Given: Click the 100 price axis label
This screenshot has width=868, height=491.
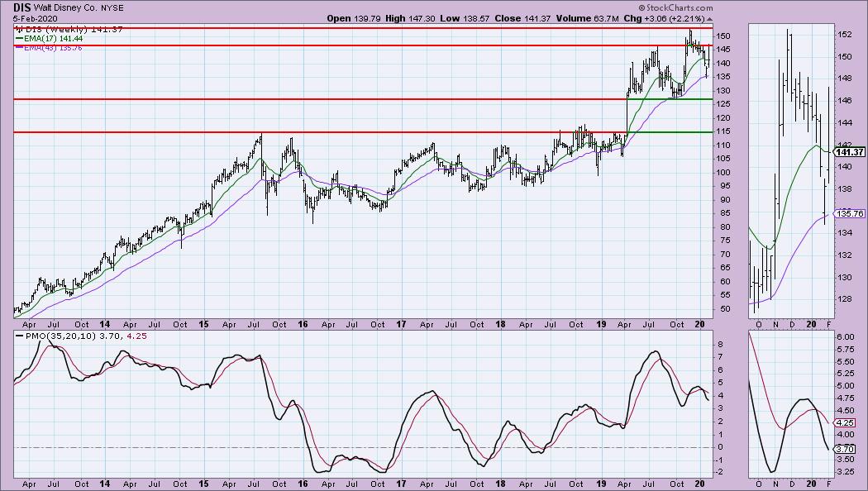Looking at the screenshot, I should click(x=723, y=172).
